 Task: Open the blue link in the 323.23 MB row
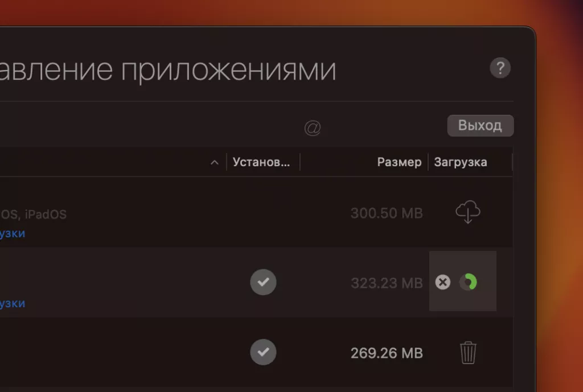11,303
